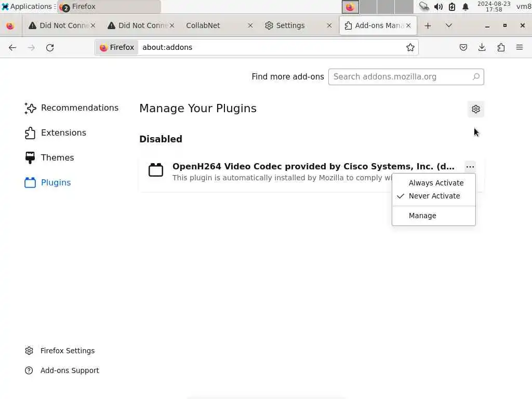Screen dimensions: 532x399
Task: Open the Downloads panel
Action: click(482, 47)
